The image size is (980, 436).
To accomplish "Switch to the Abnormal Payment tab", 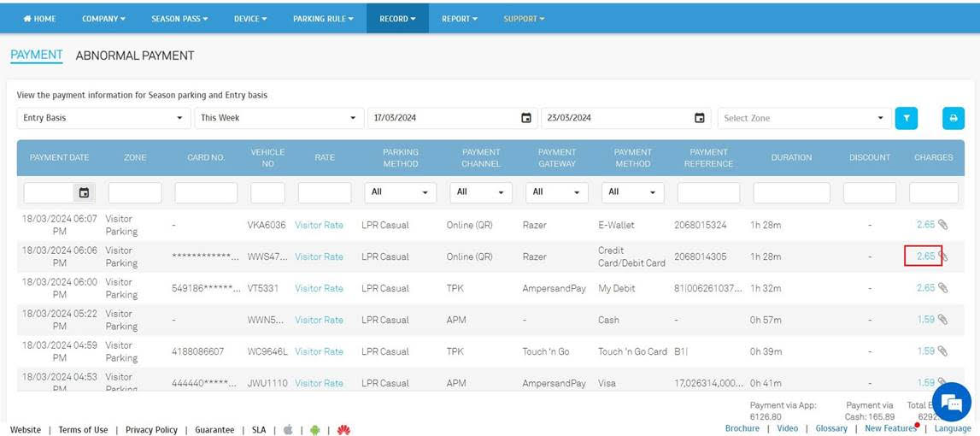I will pyautogui.click(x=135, y=56).
